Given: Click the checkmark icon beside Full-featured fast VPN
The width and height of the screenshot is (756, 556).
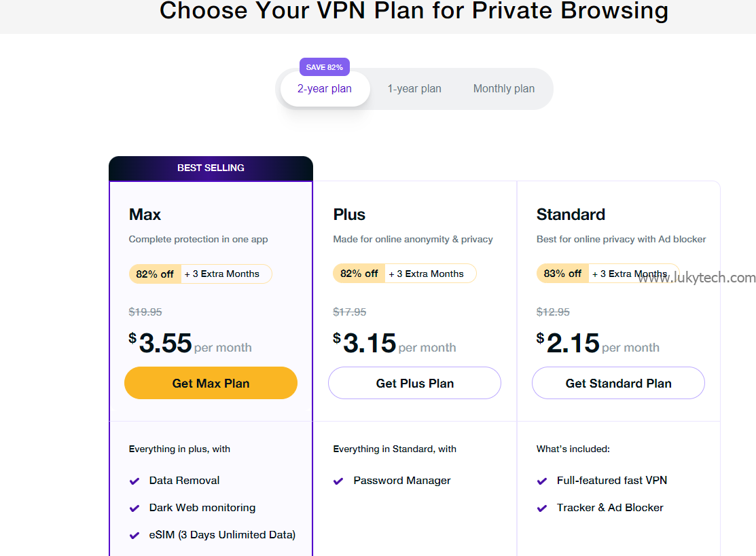Looking at the screenshot, I should [x=542, y=481].
